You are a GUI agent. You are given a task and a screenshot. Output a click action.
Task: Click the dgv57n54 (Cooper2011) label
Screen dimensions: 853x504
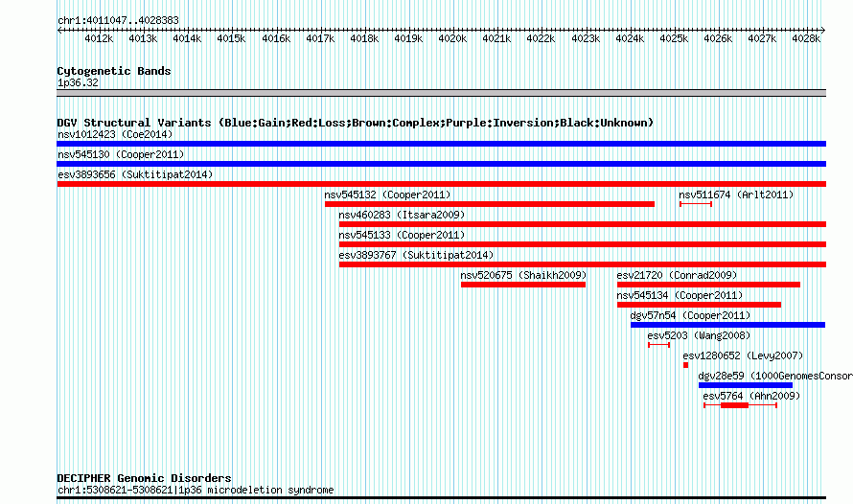tap(690, 315)
